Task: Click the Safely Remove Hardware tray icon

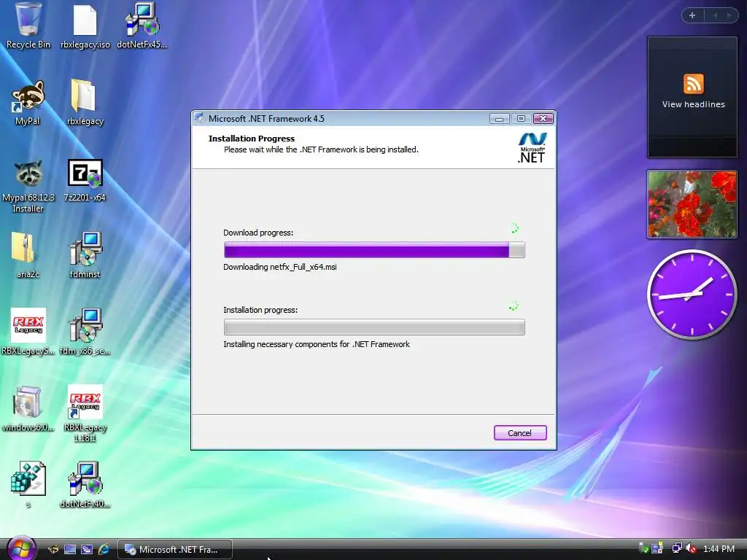Action: click(643, 548)
